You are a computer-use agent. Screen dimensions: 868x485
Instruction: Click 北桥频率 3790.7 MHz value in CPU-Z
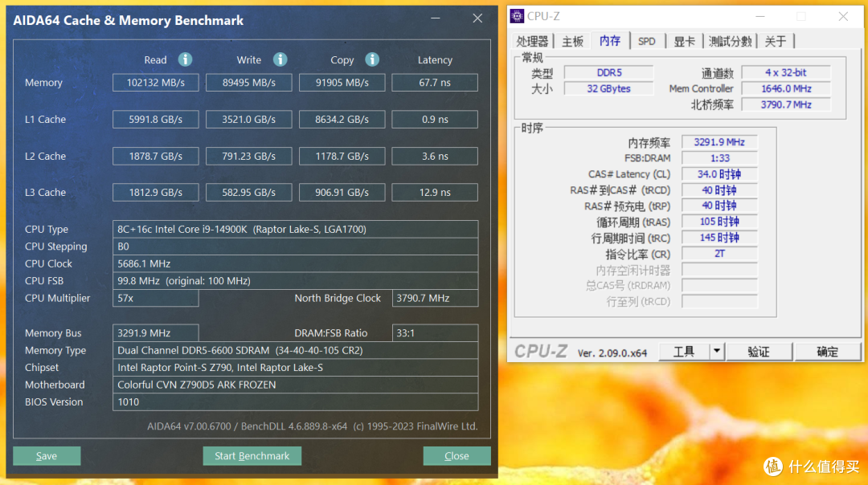point(786,104)
